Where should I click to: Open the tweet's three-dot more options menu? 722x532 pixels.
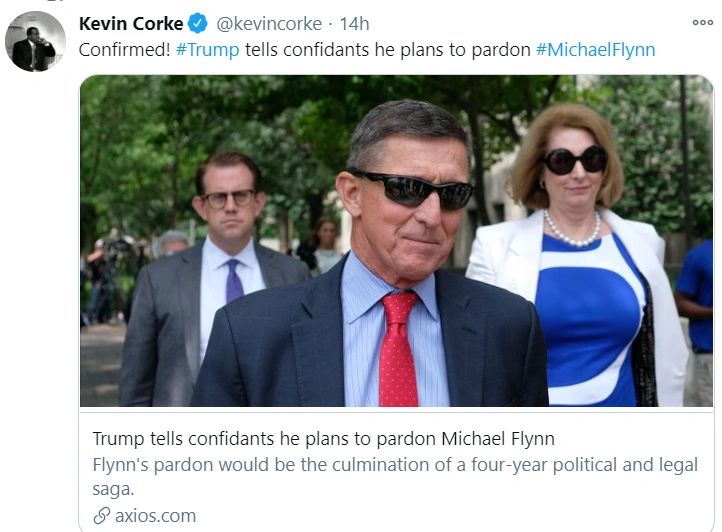tap(702, 23)
